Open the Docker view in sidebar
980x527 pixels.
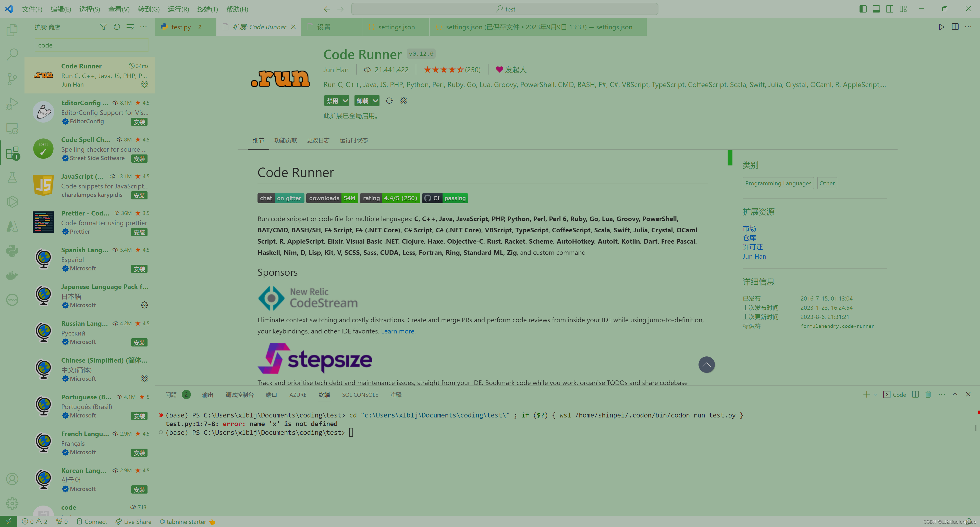pos(12,275)
